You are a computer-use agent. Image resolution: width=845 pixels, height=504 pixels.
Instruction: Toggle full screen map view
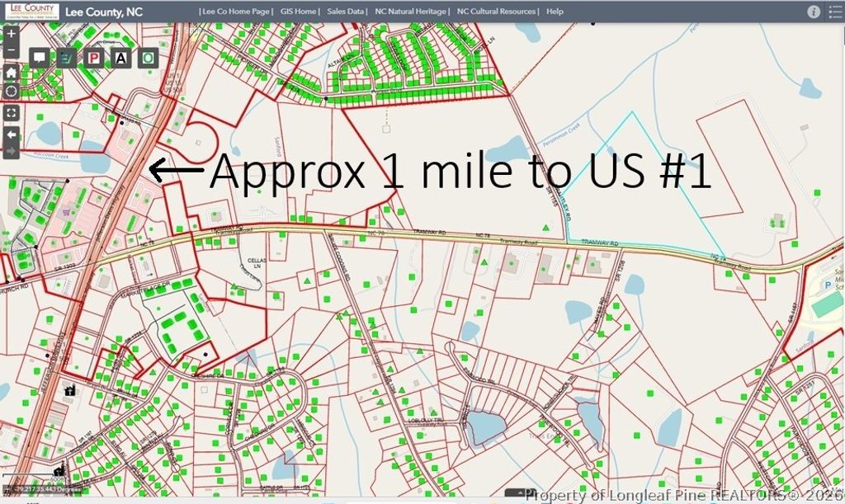(12, 112)
